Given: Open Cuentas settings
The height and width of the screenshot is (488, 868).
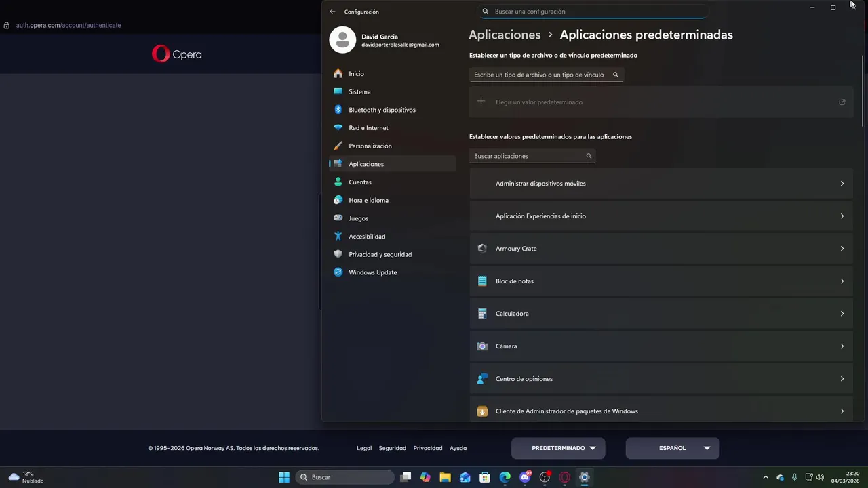Looking at the screenshot, I should click(392, 182).
